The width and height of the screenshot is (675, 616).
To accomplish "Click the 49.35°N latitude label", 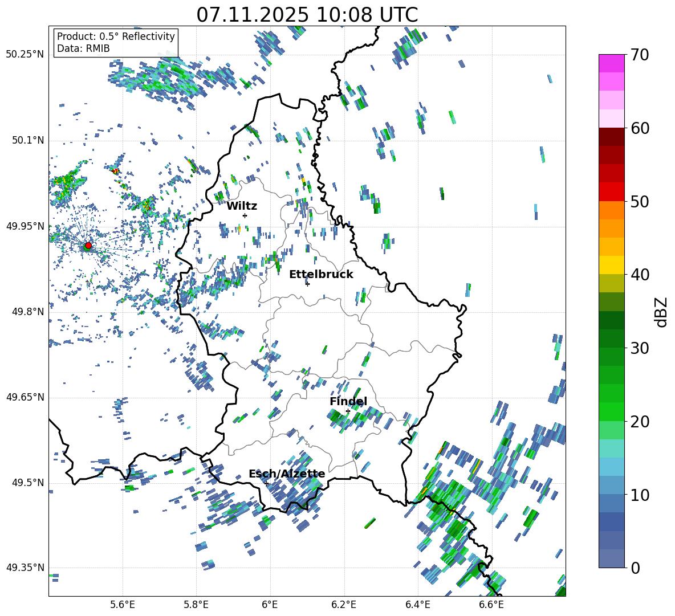I will click(x=25, y=568).
